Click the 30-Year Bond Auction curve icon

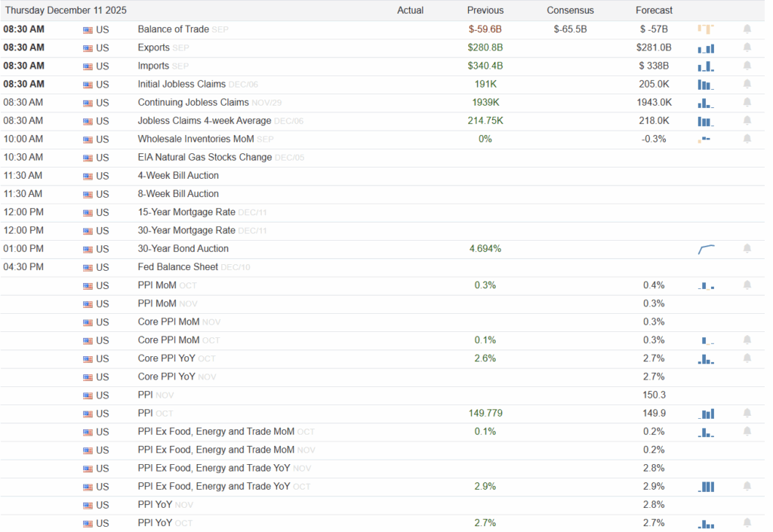pyautogui.click(x=706, y=248)
